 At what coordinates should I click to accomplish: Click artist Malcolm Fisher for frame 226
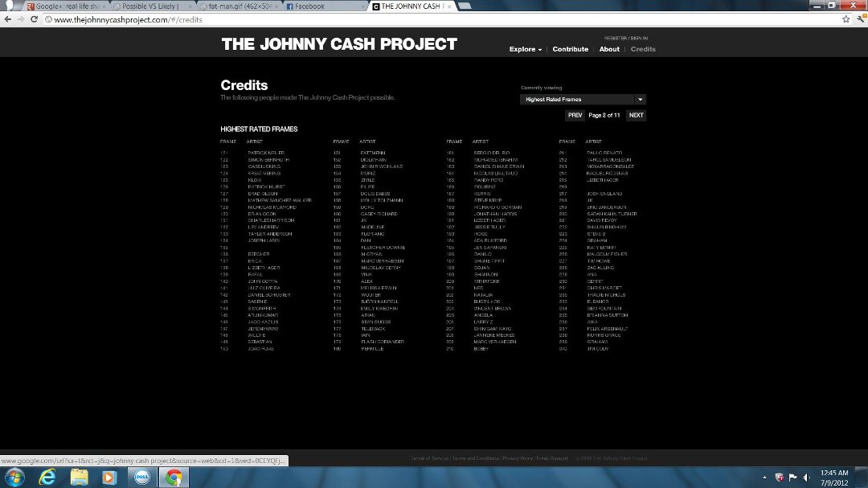coord(607,254)
